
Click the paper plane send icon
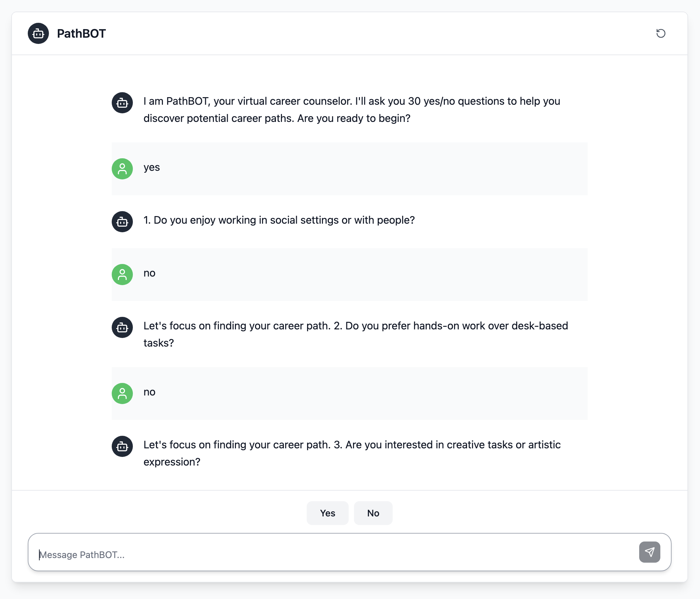click(x=649, y=552)
